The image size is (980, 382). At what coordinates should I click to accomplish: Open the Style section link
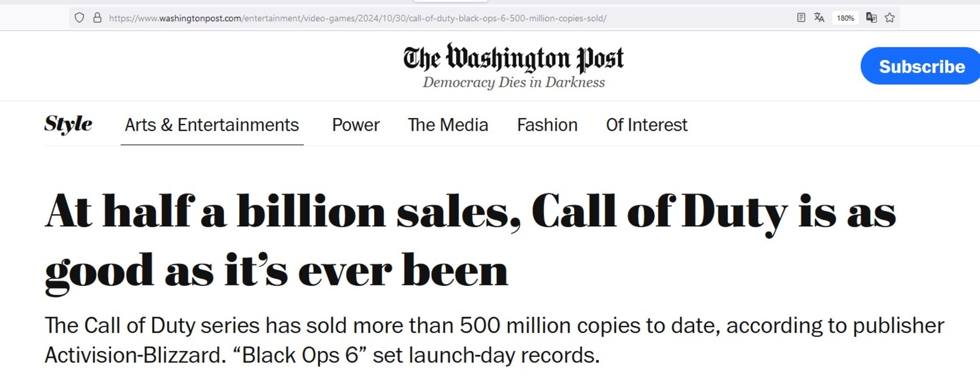click(68, 124)
